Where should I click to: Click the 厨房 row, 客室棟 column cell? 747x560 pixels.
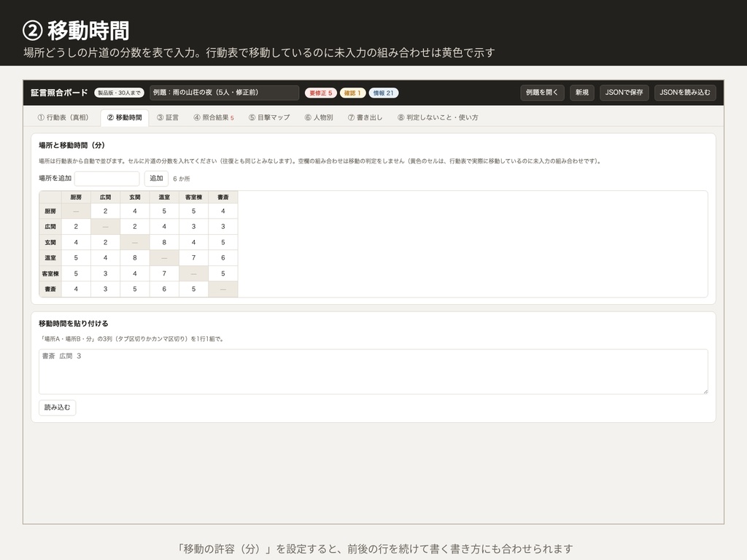[193, 211]
